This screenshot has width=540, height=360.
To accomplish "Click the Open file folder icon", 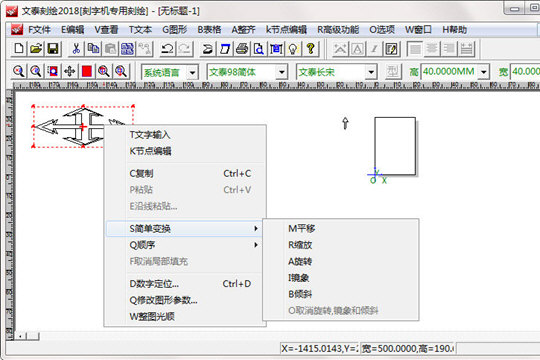I will point(36,49).
